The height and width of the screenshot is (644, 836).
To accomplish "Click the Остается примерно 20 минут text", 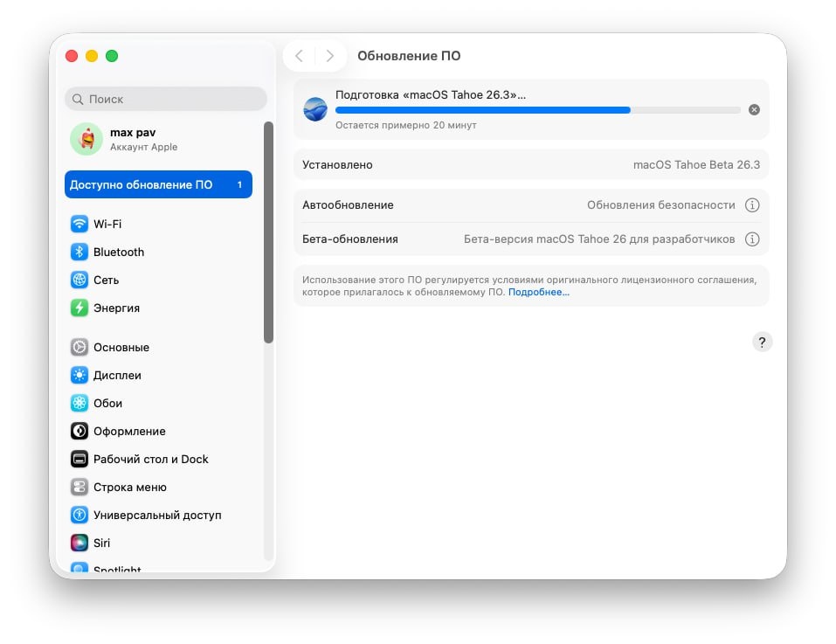I will coord(405,125).
